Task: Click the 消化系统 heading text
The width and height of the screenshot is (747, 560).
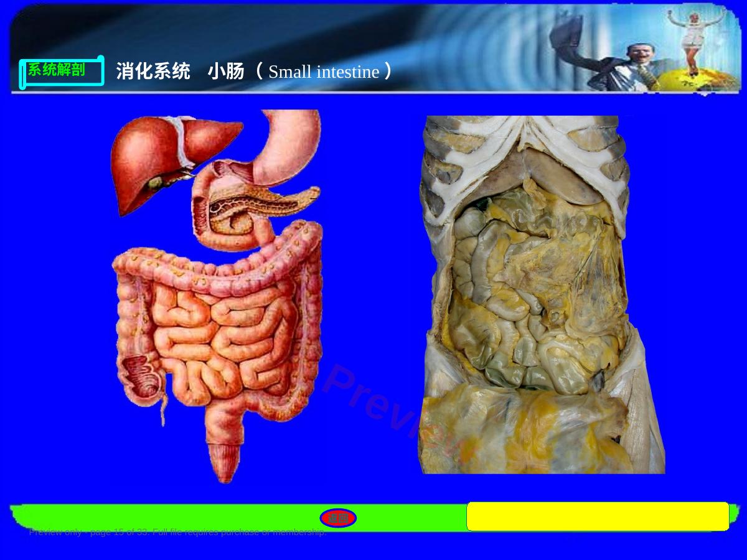Action: [x=153, y=72]
